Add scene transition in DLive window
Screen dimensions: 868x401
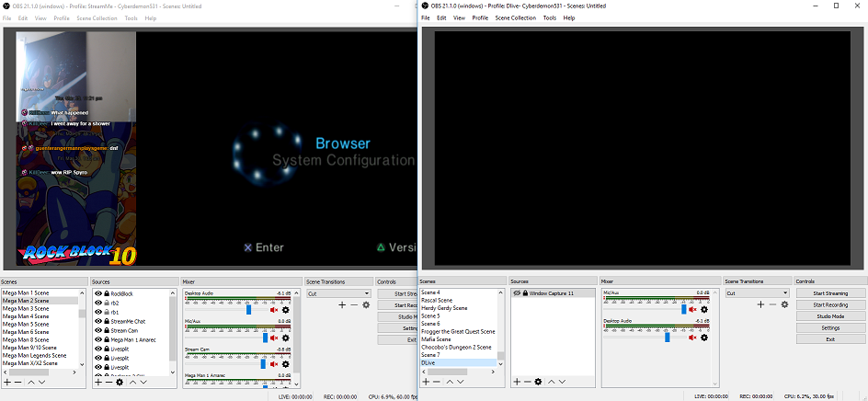[760, 304]
